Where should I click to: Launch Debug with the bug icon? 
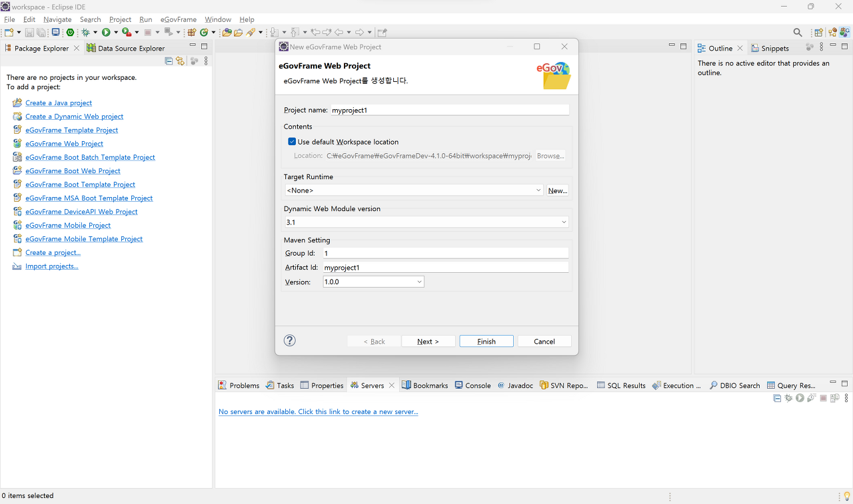click(x=85, y=32)
